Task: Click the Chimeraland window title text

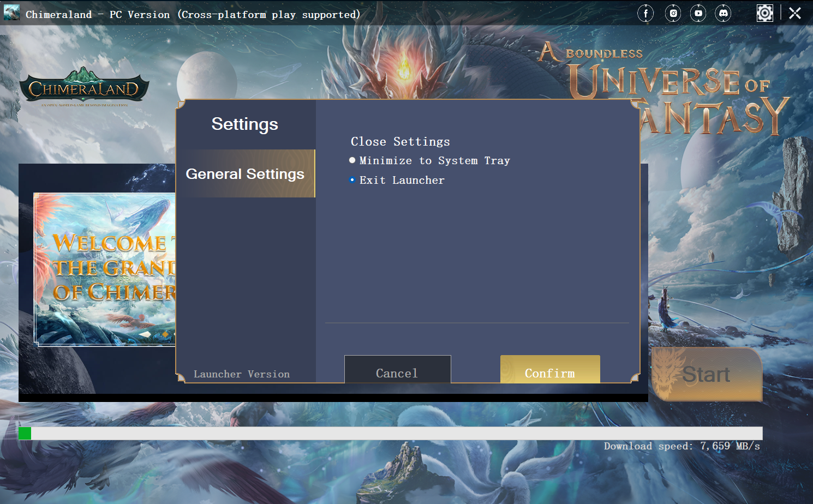Action: click(193, 15)
